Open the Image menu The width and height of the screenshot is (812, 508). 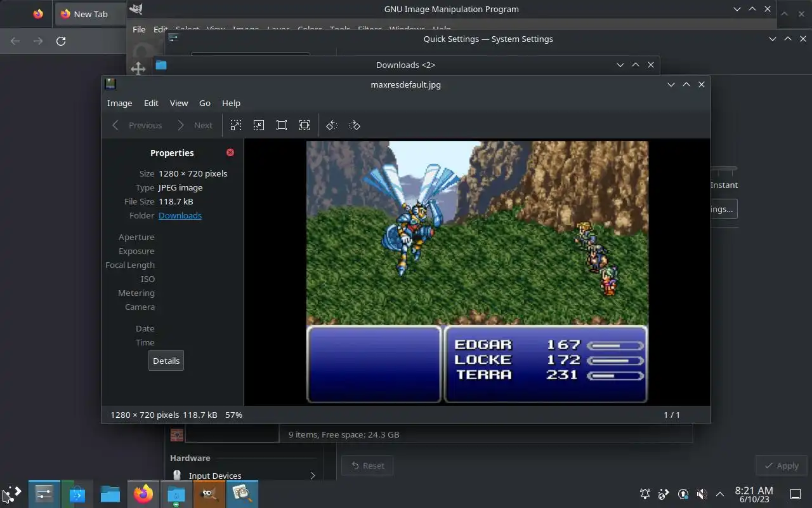[x=119, y=103]
